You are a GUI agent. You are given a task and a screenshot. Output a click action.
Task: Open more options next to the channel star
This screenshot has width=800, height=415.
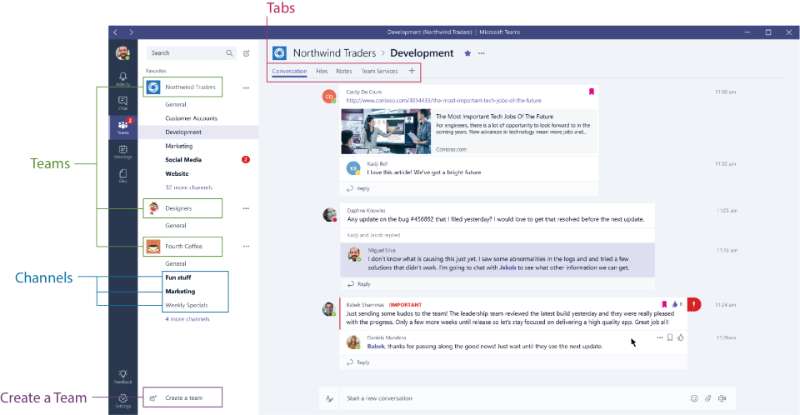481,53
